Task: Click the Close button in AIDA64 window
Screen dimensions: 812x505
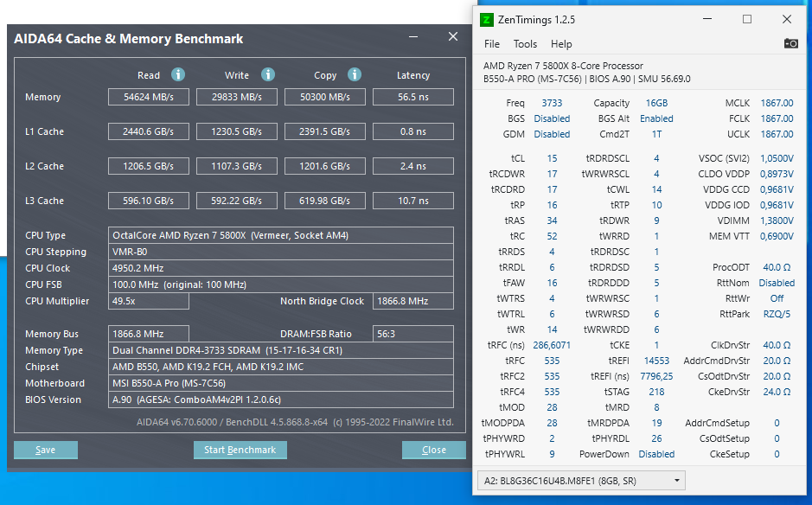Action: [433, 450]
